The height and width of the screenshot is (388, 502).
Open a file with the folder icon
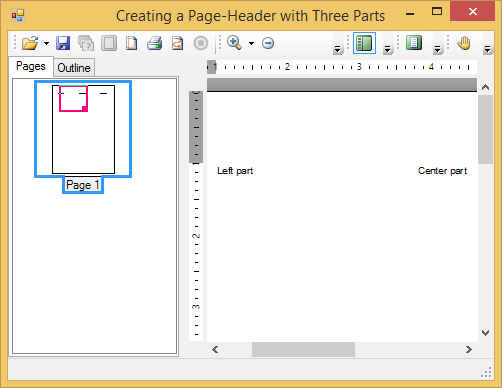tap(30, 43)
